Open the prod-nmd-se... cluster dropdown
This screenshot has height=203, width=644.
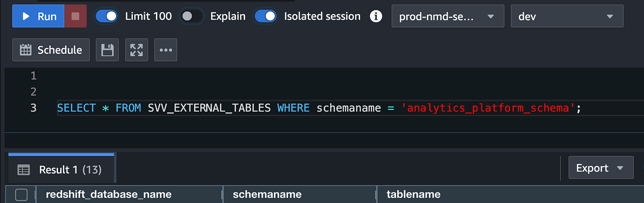coord(448,17)
